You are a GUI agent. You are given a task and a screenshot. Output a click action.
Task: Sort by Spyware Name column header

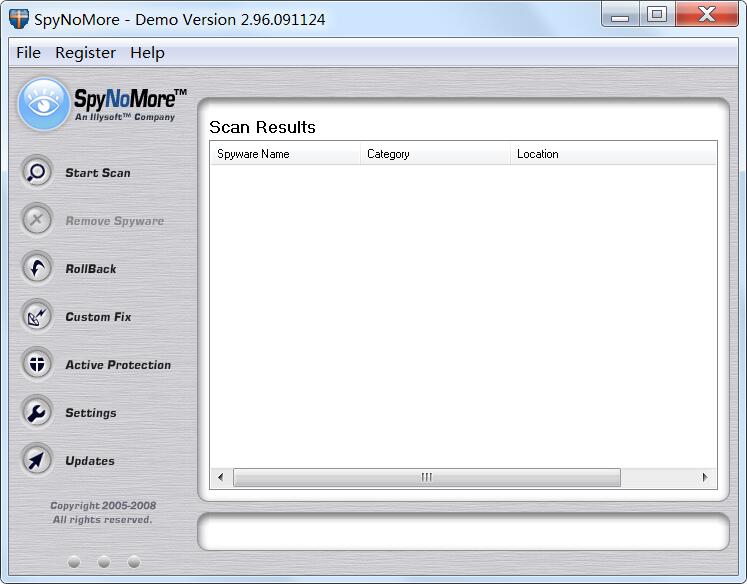pyautogui.click(x=285, y=154)
